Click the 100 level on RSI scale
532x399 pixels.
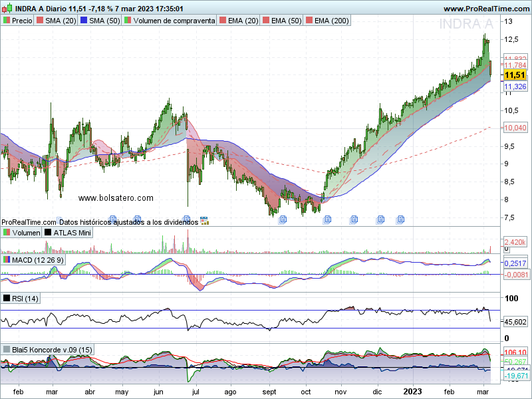[511, 299]
